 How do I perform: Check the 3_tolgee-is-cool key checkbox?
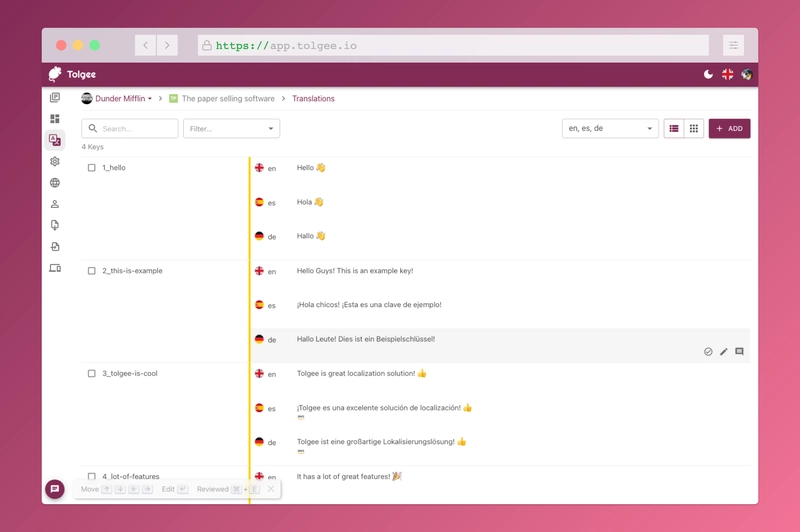[92, 374]
